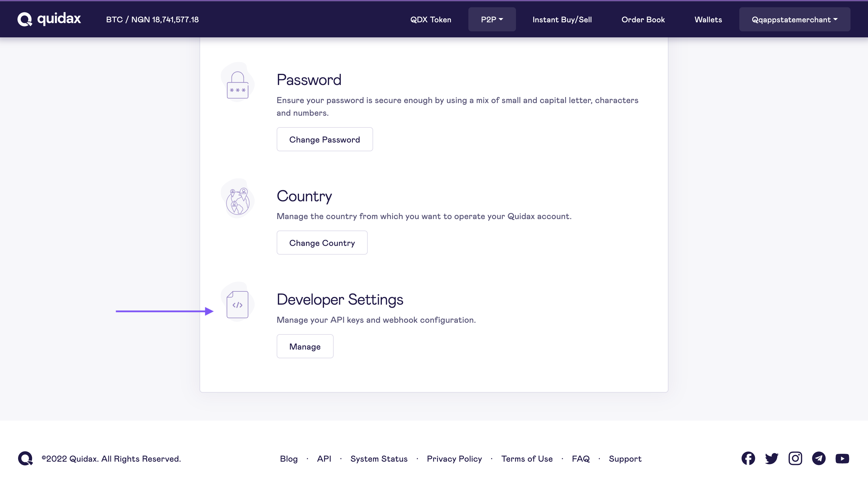
Task: Navigate to Order Book
Action: (643, 19)
